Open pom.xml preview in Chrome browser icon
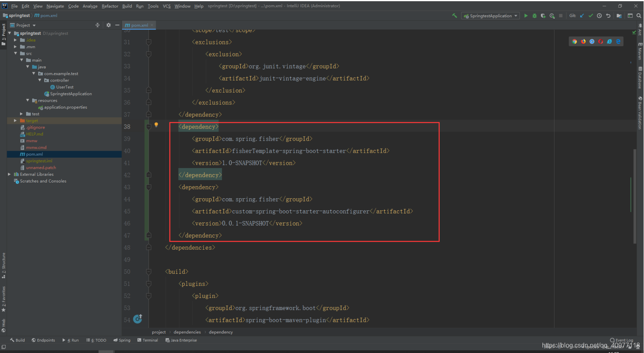This screenshot has height=353, width=644. [575, 41]
